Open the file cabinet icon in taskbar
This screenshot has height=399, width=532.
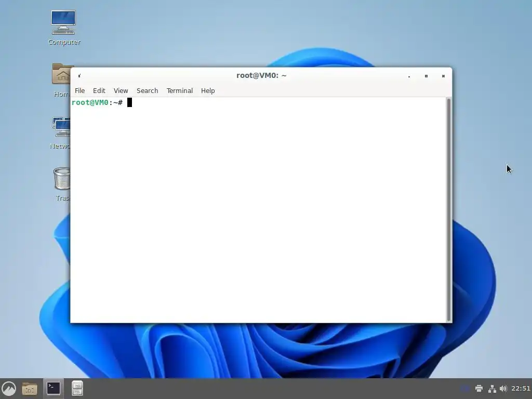pyautogui.click(x=77, y=389)
